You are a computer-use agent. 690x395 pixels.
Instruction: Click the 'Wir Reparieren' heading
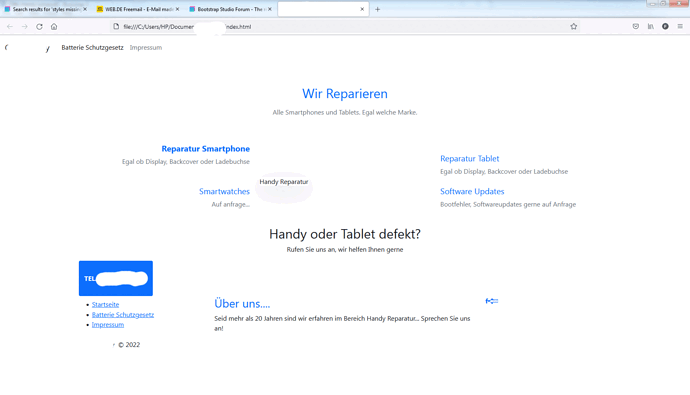click(x=345, y=94)
